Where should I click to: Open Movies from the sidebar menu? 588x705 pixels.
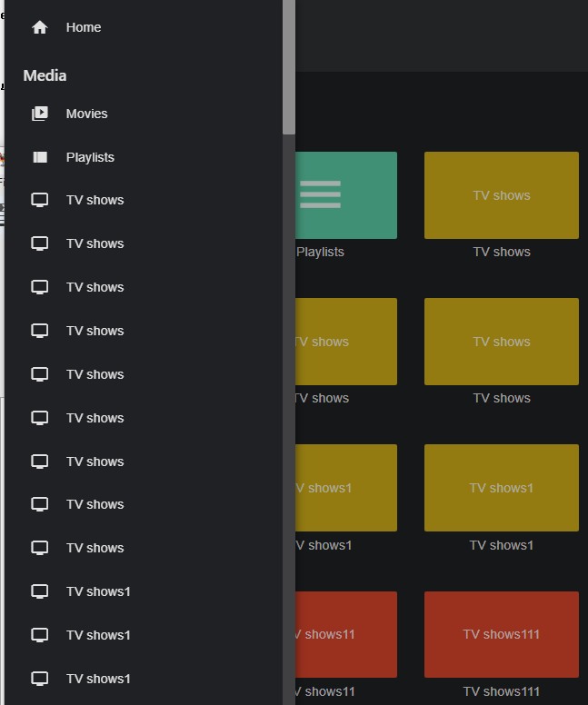coord(86,114)
